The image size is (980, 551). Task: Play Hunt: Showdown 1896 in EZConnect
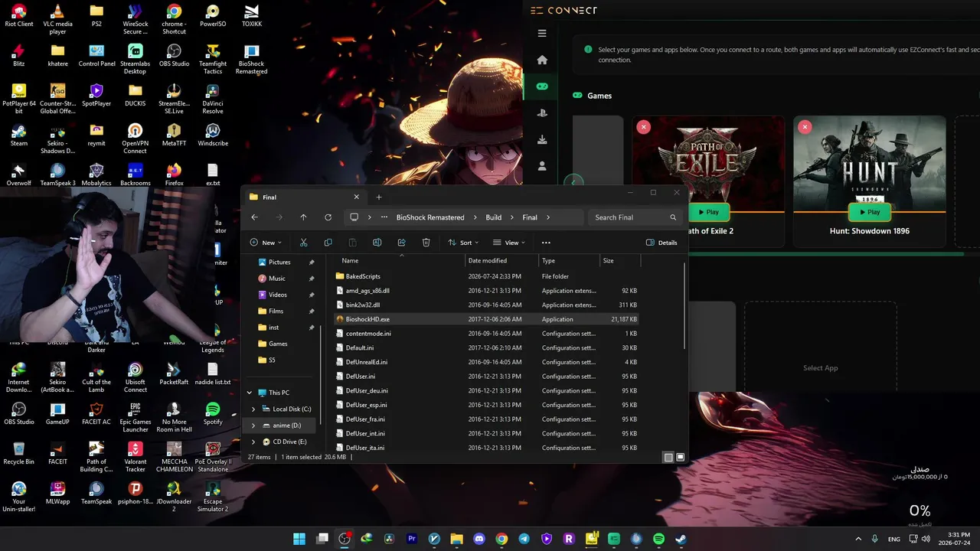click(869, 212)
